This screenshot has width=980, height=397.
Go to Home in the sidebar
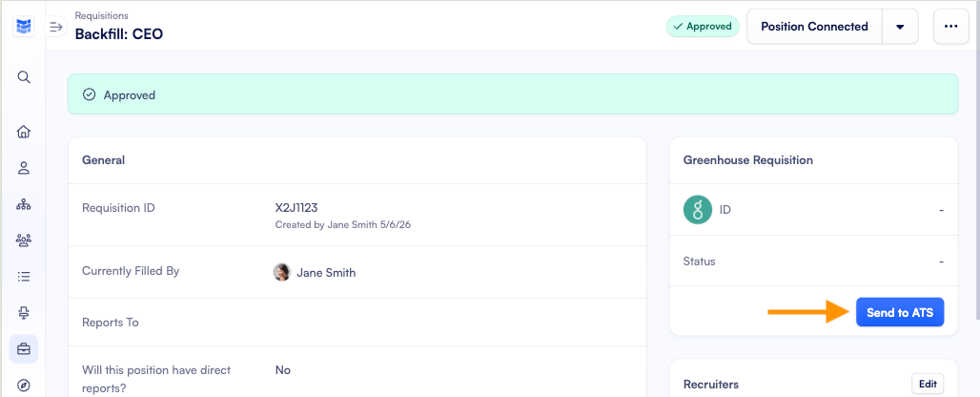point(24,132)
